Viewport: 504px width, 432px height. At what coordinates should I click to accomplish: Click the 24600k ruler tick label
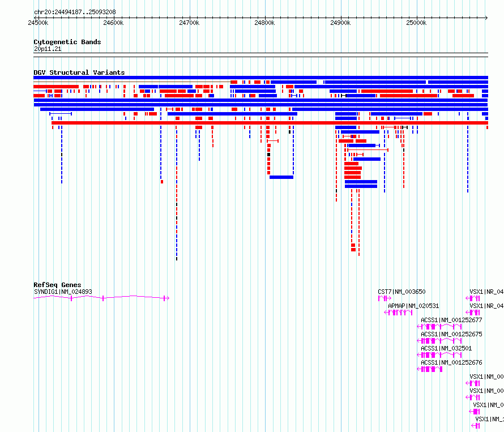click(x=113, y=23)
